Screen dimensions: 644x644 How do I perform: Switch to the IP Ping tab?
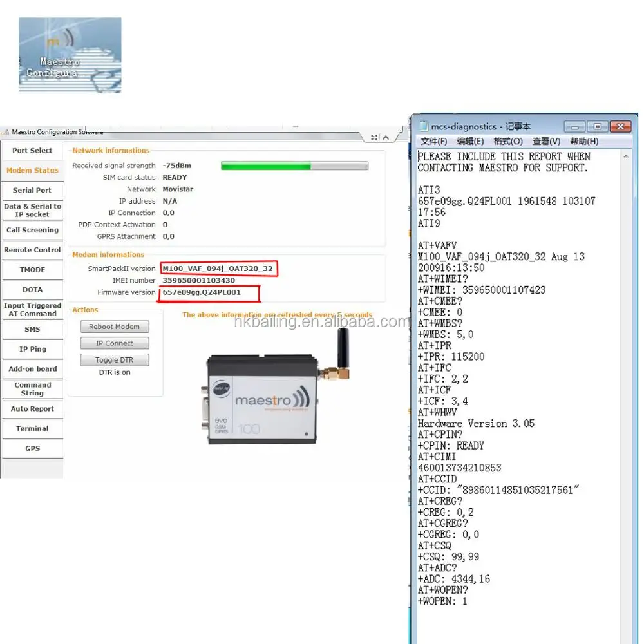click(32, 350)
